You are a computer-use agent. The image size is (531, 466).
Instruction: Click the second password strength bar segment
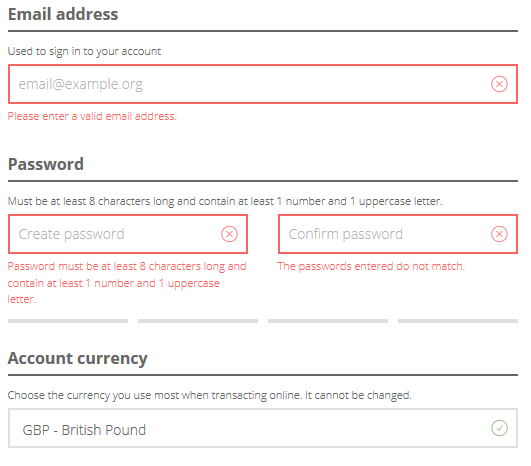(198, 321)
